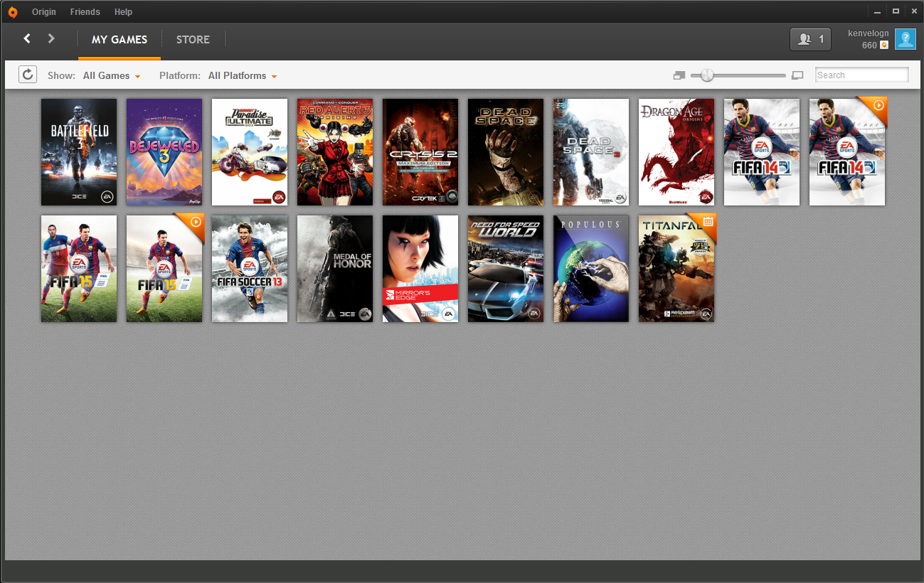Viewport: 924px width, 583px height.
Task: Select the FIFA 14 tile without orange badge
Action: 762,152
